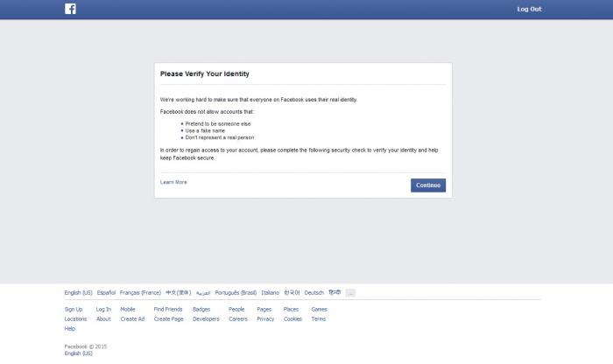
Task: Switch language to Español
Action: 106,292
